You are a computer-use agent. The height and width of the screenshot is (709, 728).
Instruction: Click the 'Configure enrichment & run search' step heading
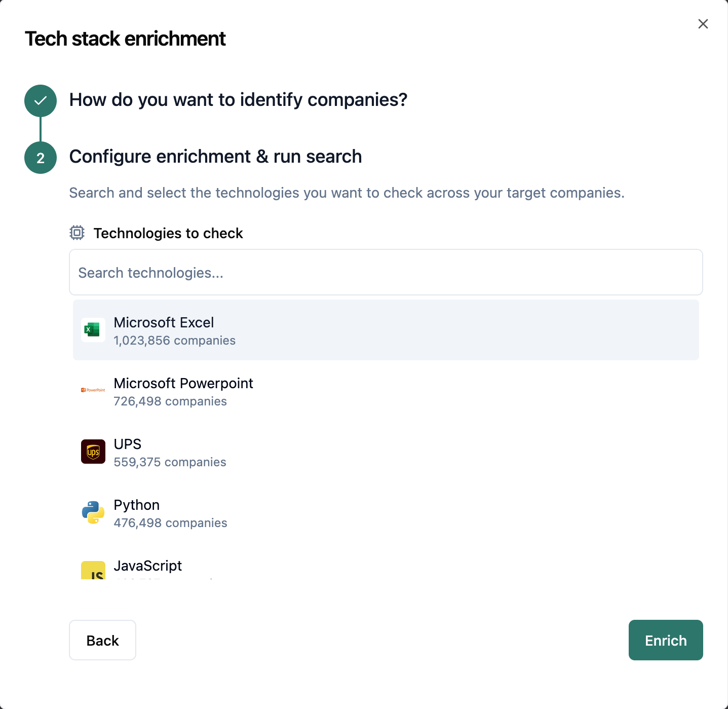coord(215,157)
